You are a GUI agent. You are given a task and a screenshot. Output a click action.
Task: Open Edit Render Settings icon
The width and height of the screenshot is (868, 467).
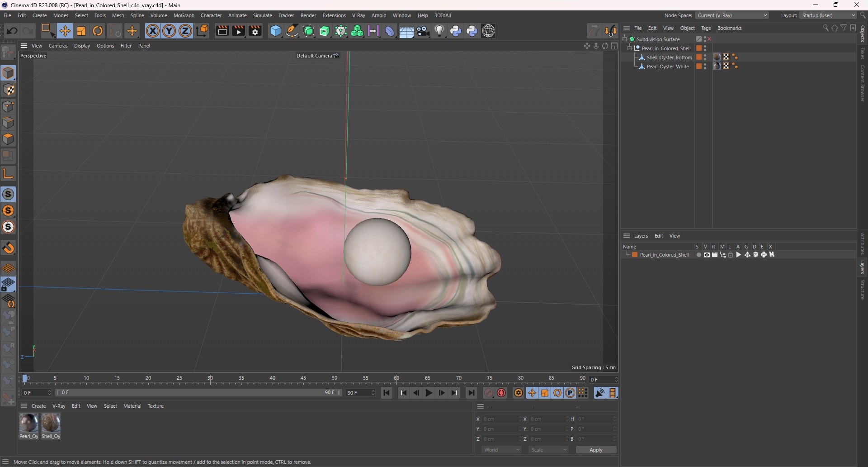pos(255,31)
